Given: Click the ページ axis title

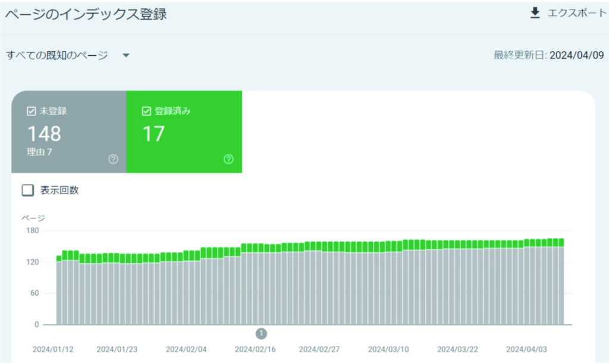Looking at the screenshot, I should tap(33, 218).
